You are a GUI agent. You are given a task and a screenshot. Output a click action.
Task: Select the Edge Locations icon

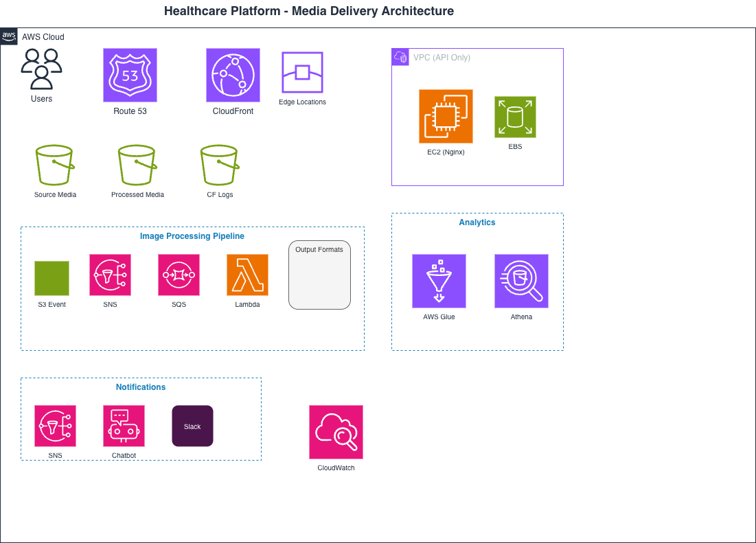[x=302, y=72]
